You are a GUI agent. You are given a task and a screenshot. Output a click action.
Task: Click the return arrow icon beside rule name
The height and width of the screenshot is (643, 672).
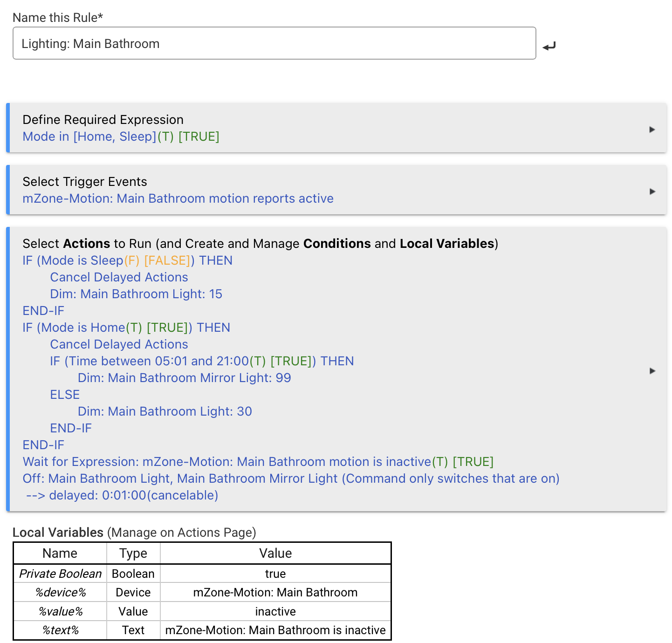pos(549,46)
